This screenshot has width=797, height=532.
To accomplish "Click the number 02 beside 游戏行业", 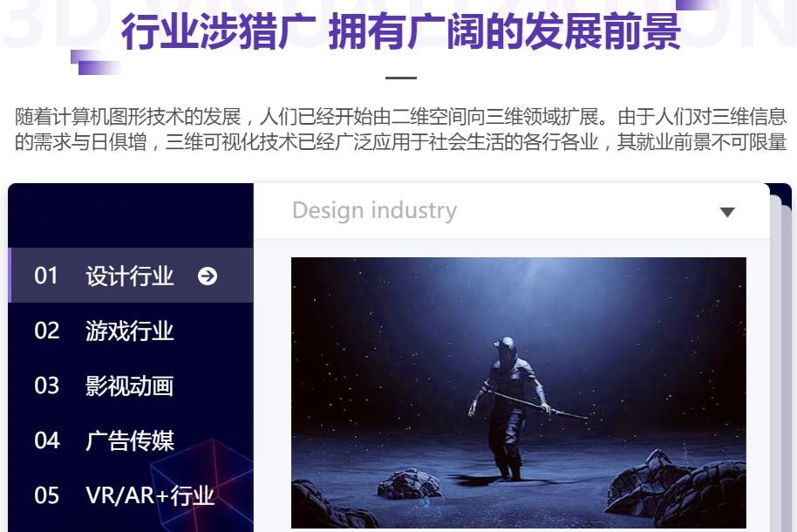I will 47,331.
